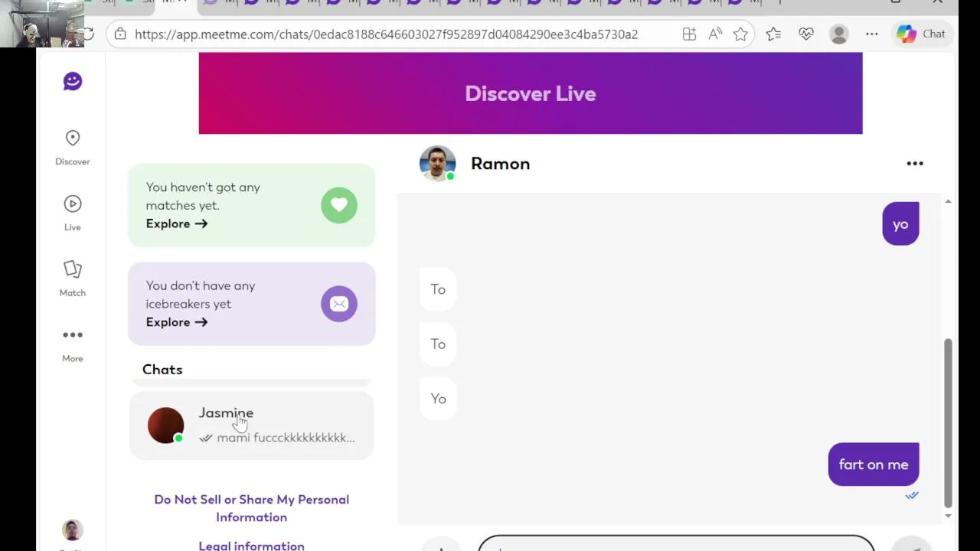Click the received 'Yo' message
This screenshot has width=980, height=551.
[438, 399]
